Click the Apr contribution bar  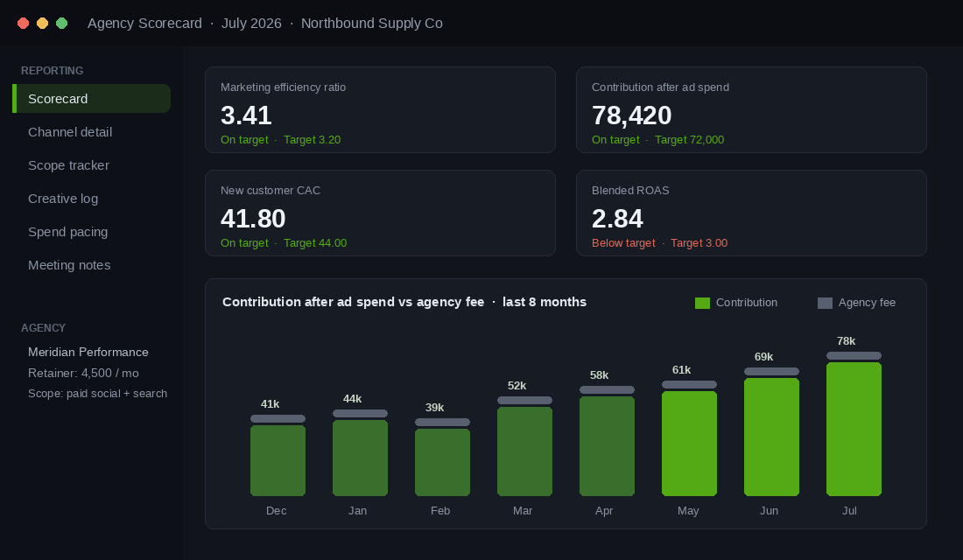coord(607,445)
